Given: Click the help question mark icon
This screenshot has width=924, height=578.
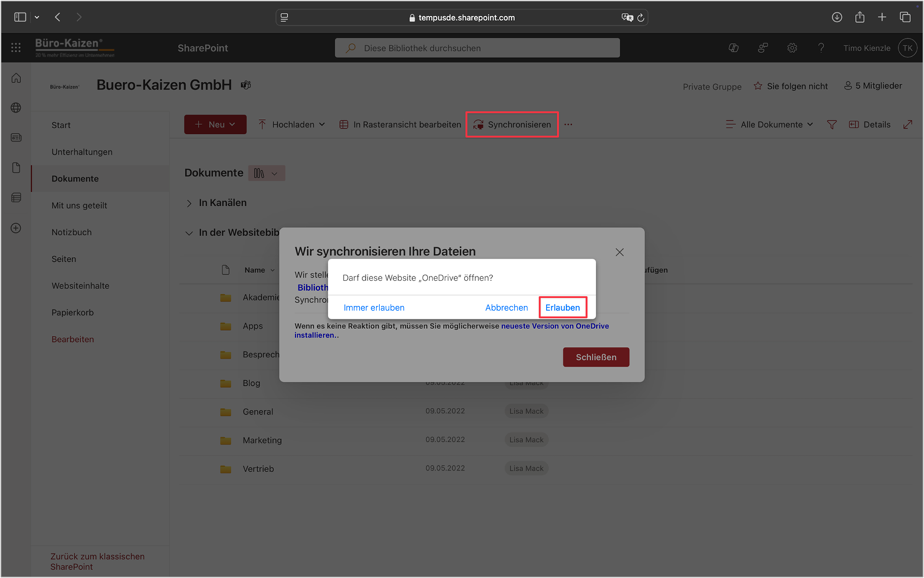Looking at the screenshot, I should 821,47.
